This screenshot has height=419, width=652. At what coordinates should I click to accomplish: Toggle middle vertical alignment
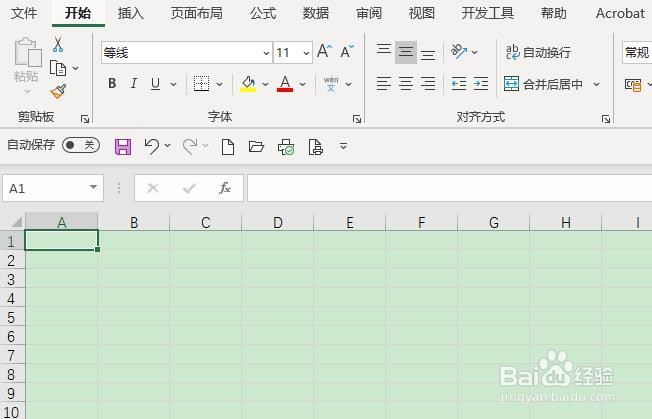tap(406, 52)
